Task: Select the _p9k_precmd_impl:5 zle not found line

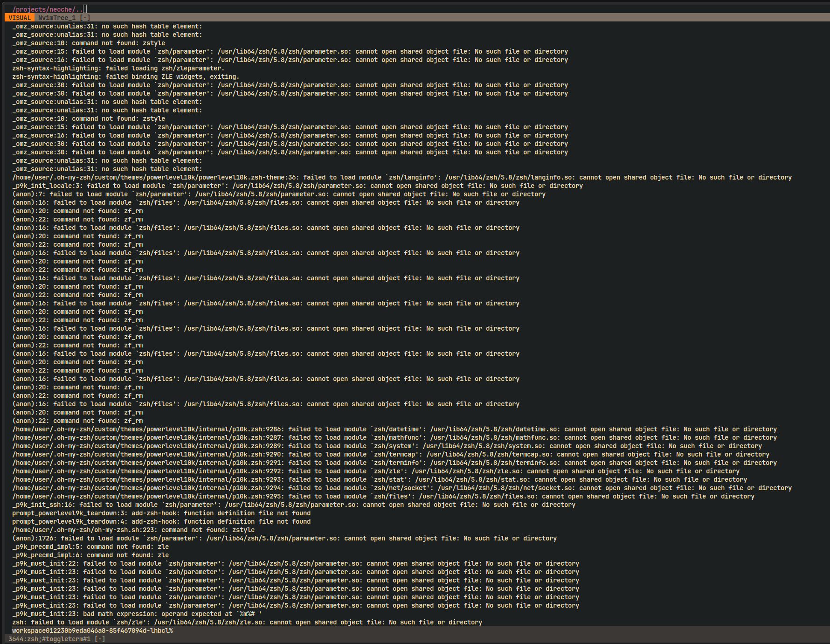Action: tap(90, 547)
